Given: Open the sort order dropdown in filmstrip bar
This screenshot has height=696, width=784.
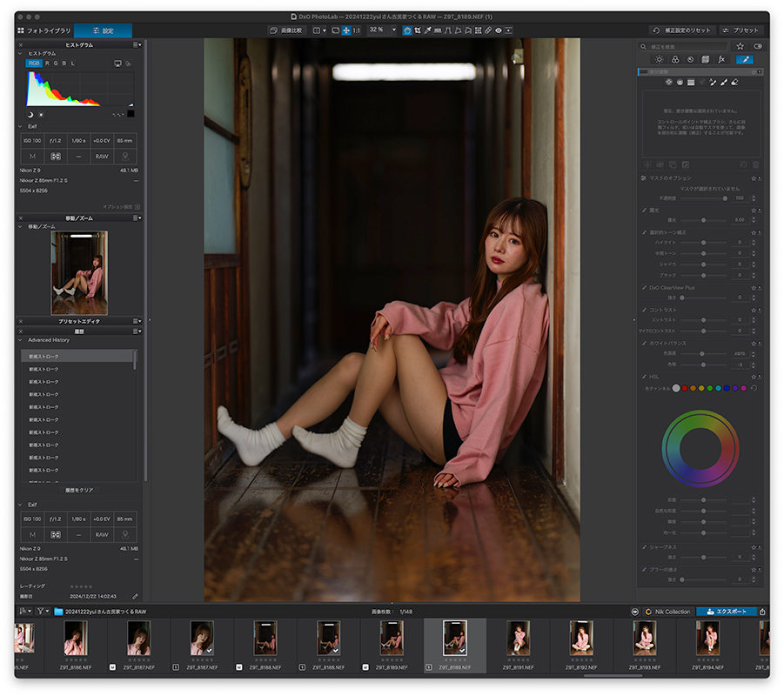Looking at the screenshot, I should point(25,611).
